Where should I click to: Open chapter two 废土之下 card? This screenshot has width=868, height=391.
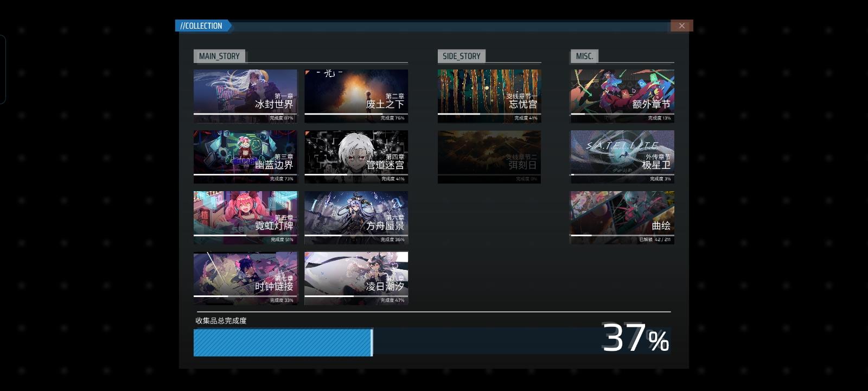(356, 96)
